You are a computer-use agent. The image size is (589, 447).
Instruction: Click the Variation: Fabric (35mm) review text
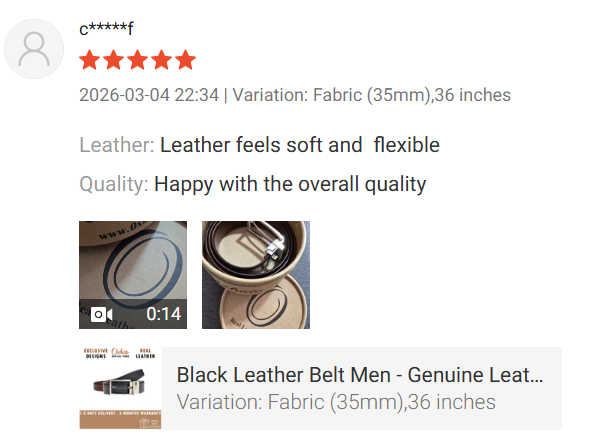click(x=372, y=95)
